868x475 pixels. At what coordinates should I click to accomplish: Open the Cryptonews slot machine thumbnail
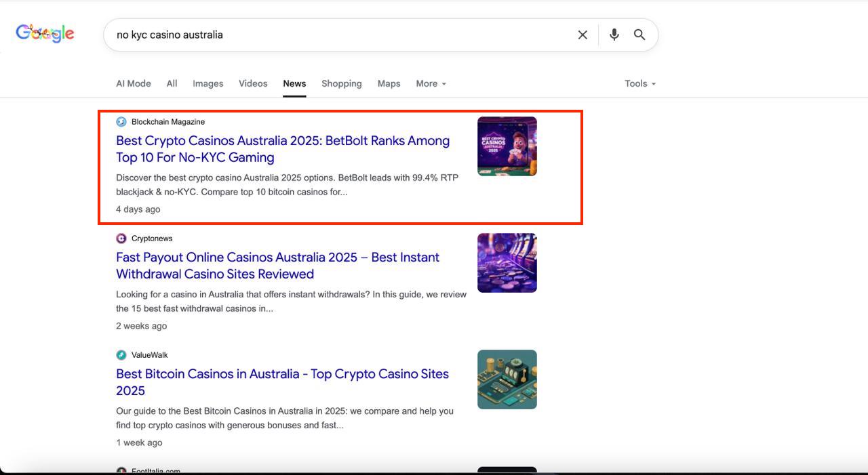pos(507,263)
